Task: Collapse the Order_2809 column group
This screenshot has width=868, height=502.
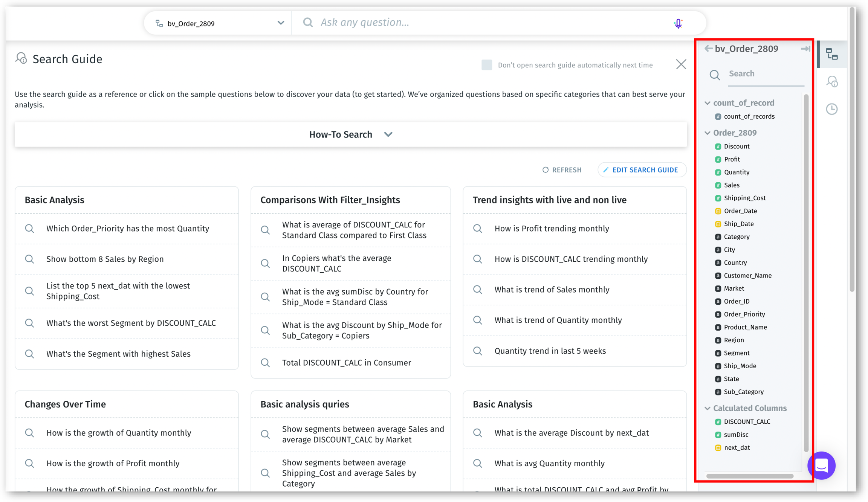Action: tap(708, 133)
